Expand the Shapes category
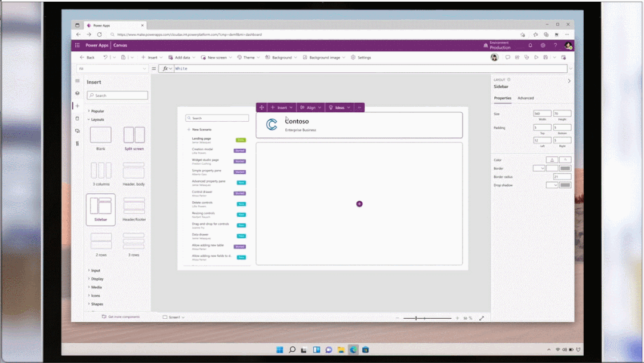The image size is (644, 363). (x=95, y=304)
